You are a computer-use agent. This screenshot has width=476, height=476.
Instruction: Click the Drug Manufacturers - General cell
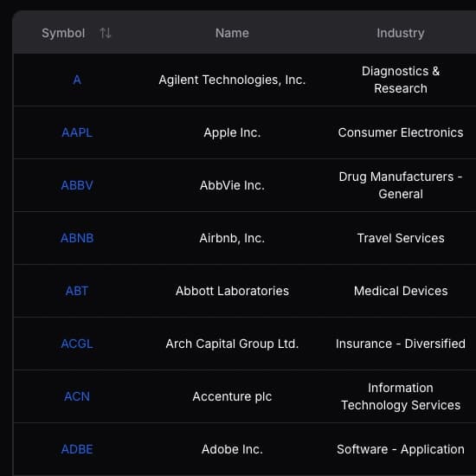pyautogui.click(x=401, y=185)
